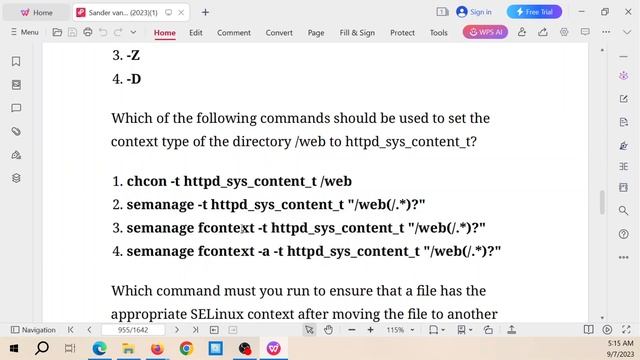Switch to the Home ribbon tab

[x=165, y=33]
